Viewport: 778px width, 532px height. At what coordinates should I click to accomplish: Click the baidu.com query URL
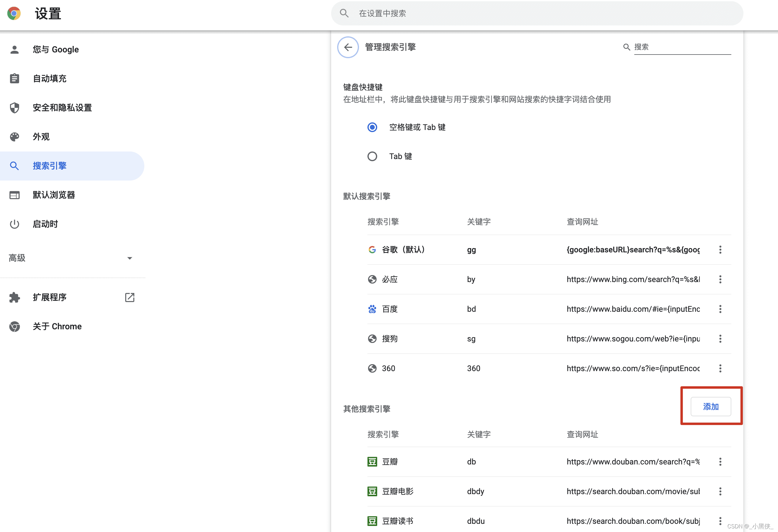pyautogui.click(x=633, y=309)
